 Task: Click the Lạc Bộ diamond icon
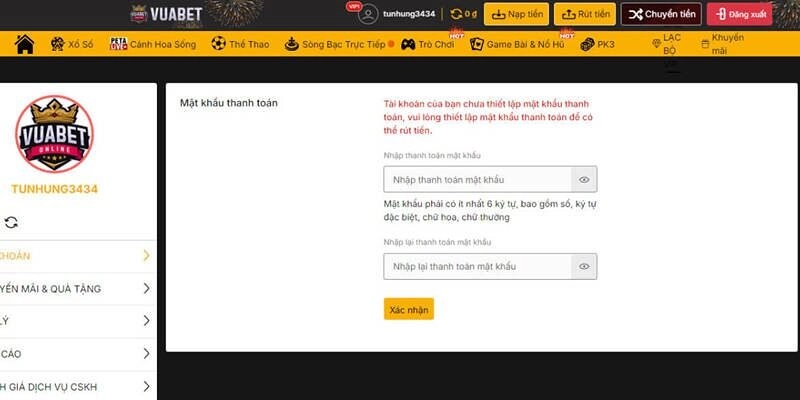pos(657,44)
